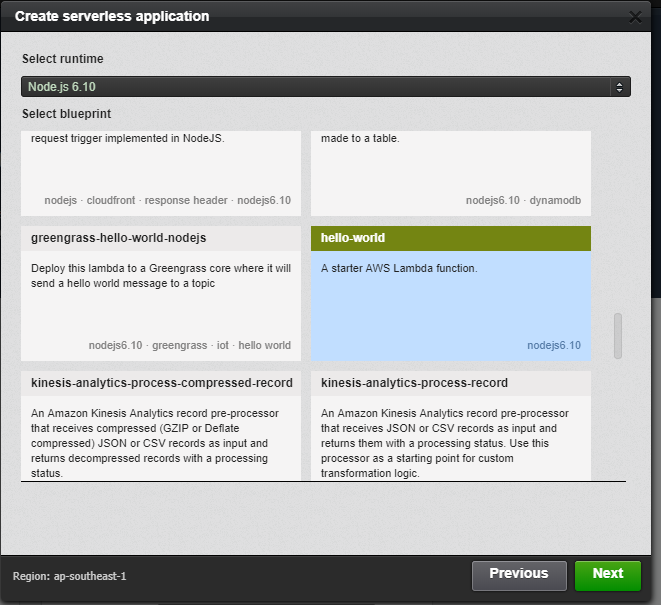Open the Node.js 6.10 runtime dropdown
The width and height of the screenshot is (661, 605).
[x=325, y=86]
